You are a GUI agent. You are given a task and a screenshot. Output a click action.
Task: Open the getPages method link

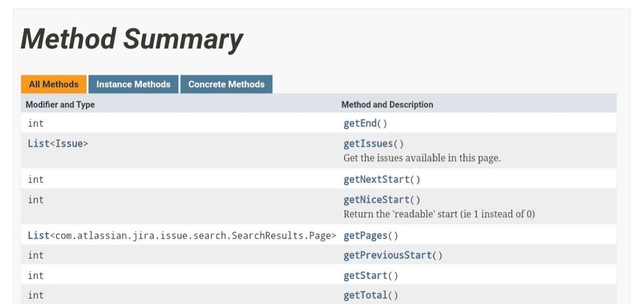366,236
